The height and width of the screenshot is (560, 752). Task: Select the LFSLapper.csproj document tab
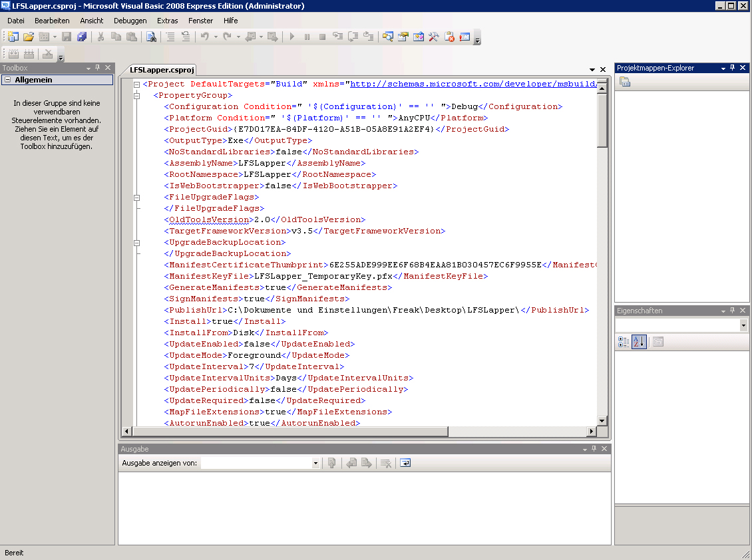(162, 70)
